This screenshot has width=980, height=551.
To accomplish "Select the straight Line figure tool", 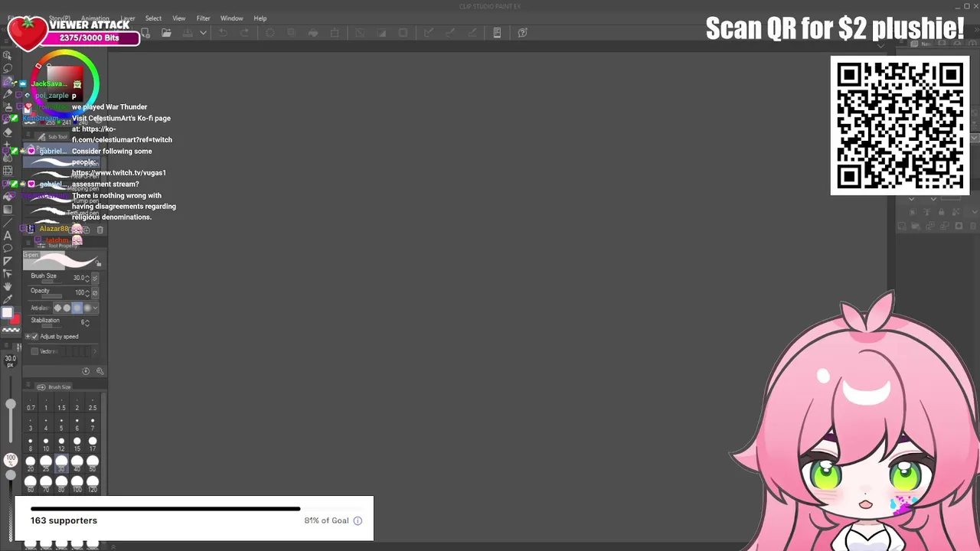I will pos(8,223).
